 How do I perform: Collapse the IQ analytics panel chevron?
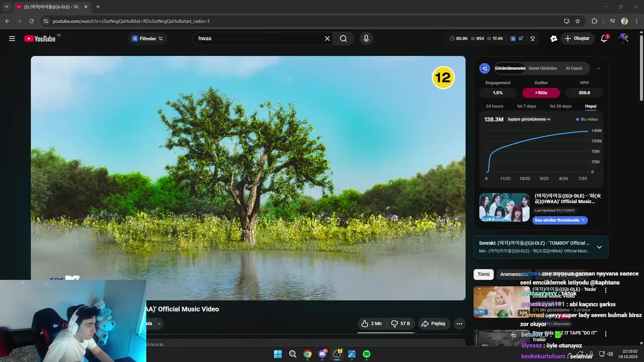599,68
